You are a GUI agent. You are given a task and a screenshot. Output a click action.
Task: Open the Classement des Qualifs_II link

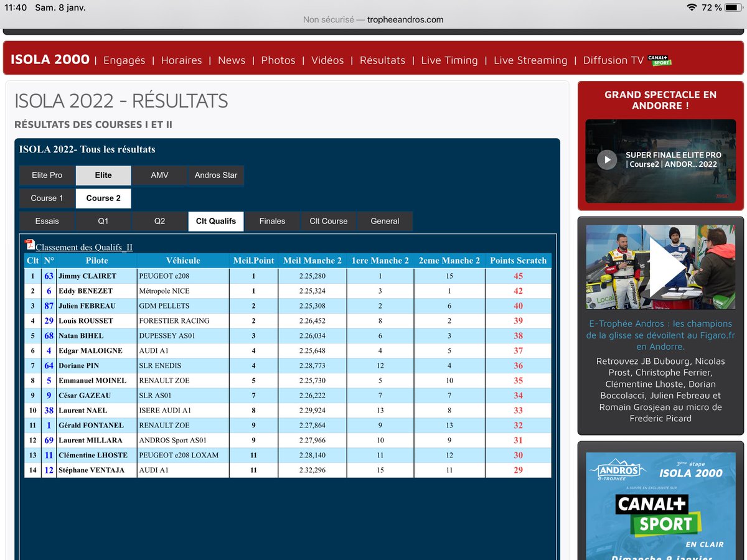click(x=84, y=247)
